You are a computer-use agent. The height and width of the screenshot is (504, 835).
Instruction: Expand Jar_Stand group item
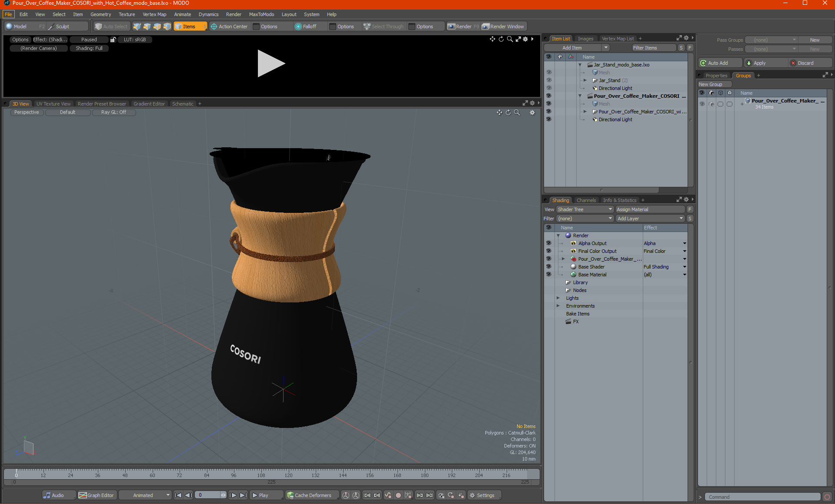[x=585, y=80]
